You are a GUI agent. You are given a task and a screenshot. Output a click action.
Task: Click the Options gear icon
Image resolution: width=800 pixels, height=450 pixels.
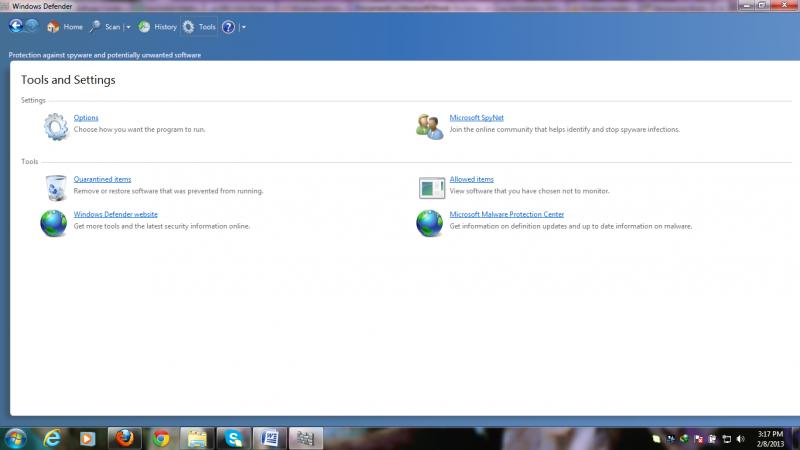(x=55, y=126)
